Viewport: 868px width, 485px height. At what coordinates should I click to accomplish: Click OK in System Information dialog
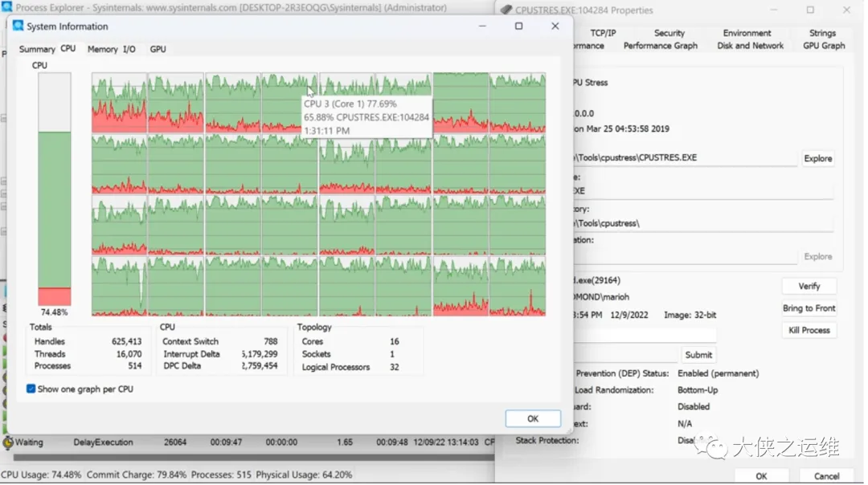tap(534, 420)
